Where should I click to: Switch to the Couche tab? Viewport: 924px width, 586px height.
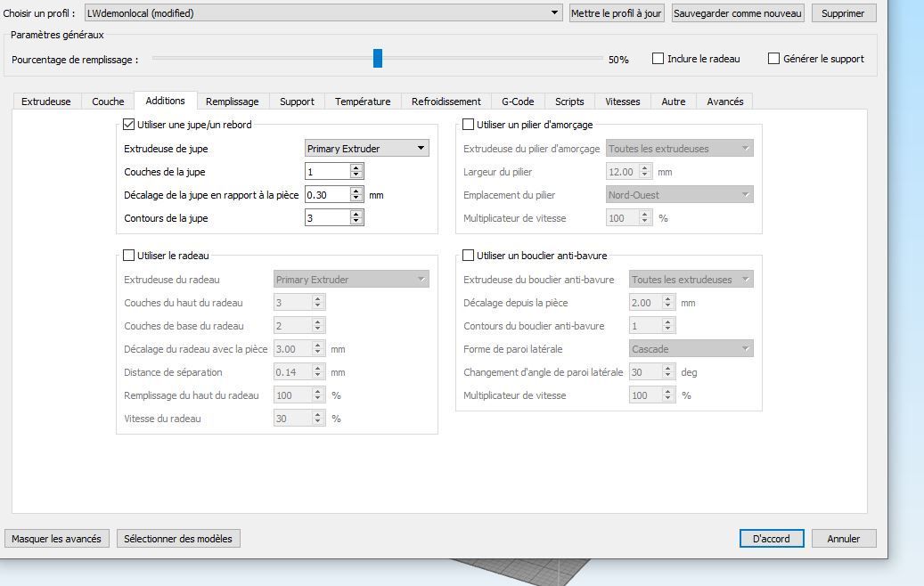coord(108,102)
